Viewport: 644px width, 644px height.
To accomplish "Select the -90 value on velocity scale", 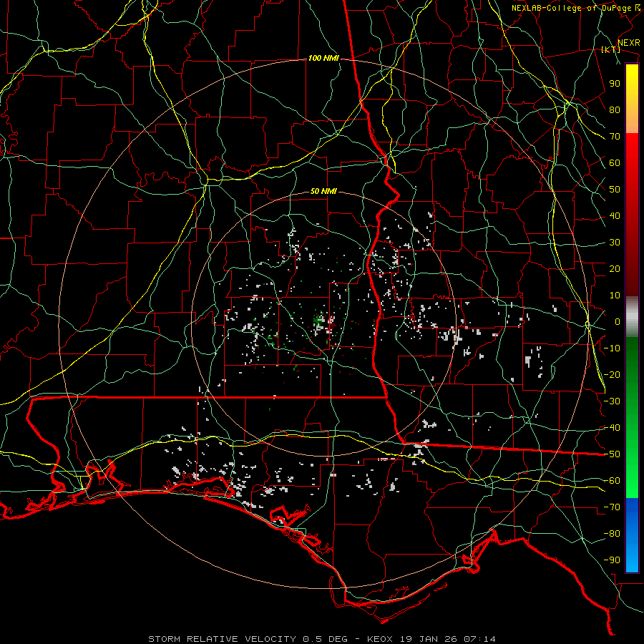I will click(612, 560).
